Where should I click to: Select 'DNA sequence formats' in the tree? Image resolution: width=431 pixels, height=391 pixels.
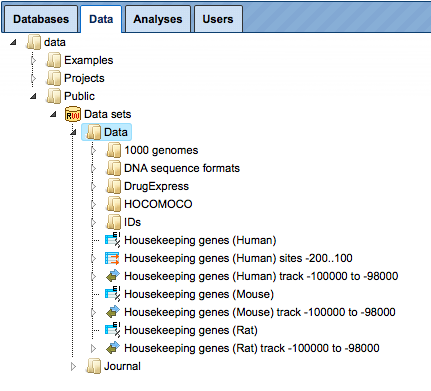click(182, 168)
